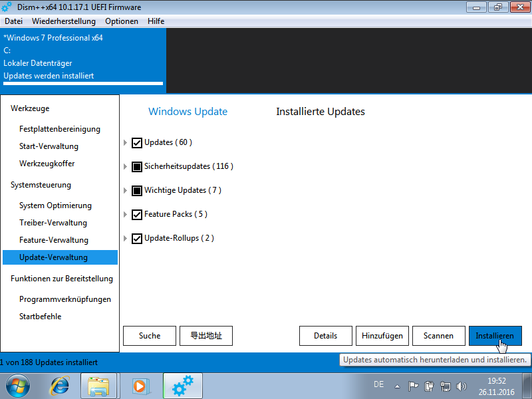The height and width of the screenshot is (399, 532).
Task: Show hidden tray icons arrow
Action: (397, 386)
